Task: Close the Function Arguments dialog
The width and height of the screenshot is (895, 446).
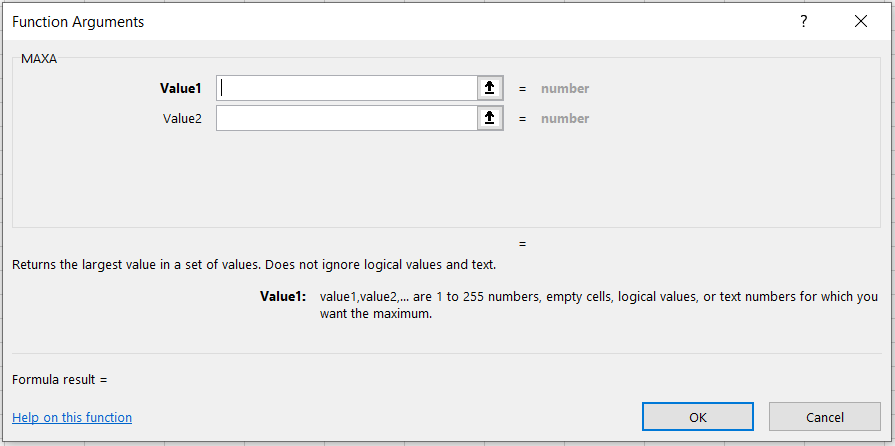Action: [x=861, y=21]
